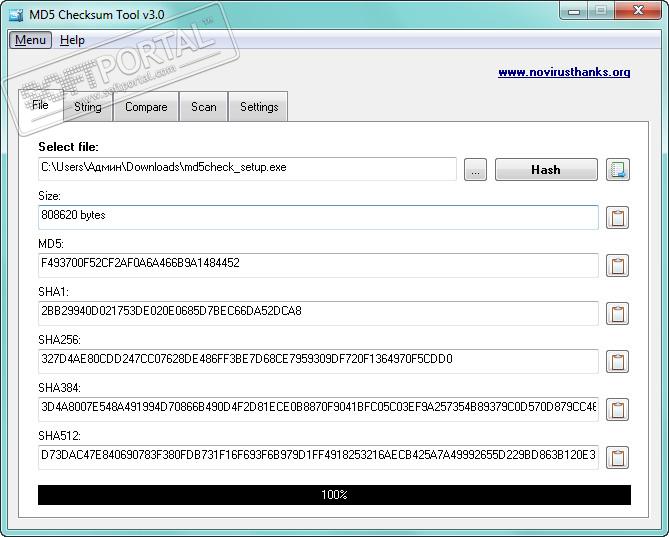Copy the SHA512 hash to clipboard

coord(617,457)
